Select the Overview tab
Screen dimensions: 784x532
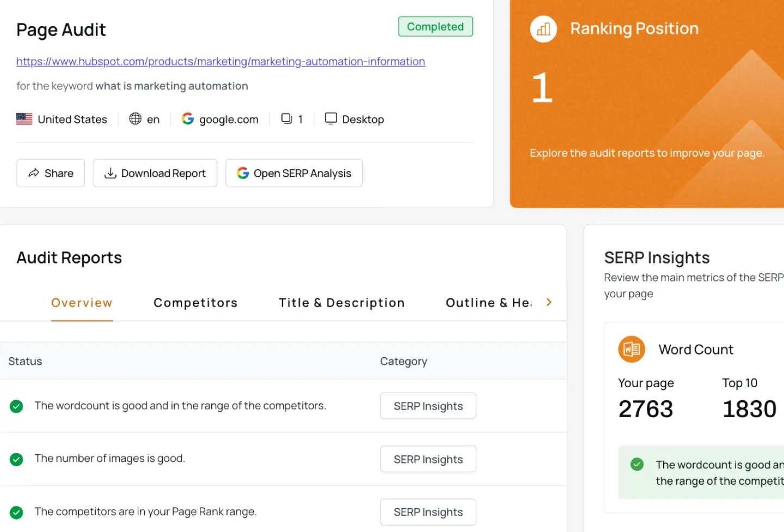(82, 303)
